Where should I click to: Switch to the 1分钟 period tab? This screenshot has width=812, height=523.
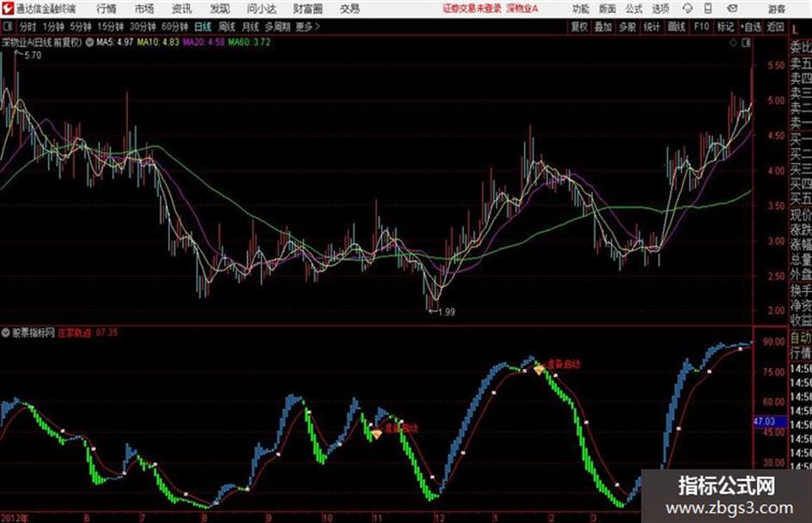(x=53, y=27)
